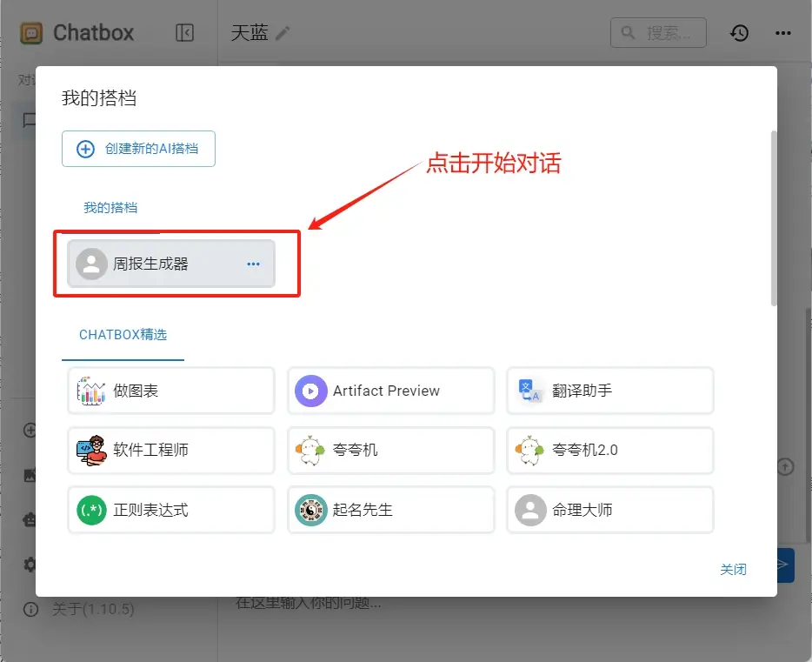Open the top-right more options menu
Screen dimensions: 812x662
tap(782, 33)
